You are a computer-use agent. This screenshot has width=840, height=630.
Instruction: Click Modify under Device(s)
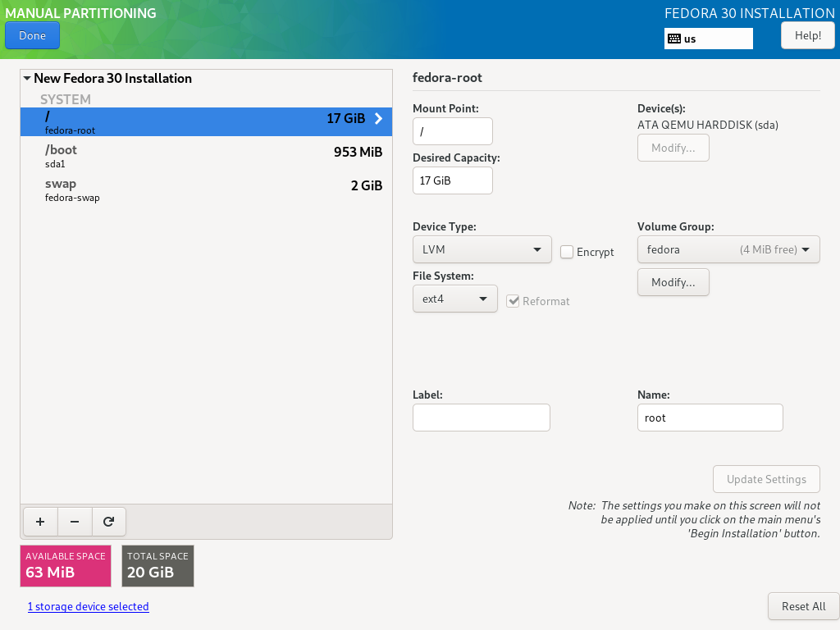673,148
